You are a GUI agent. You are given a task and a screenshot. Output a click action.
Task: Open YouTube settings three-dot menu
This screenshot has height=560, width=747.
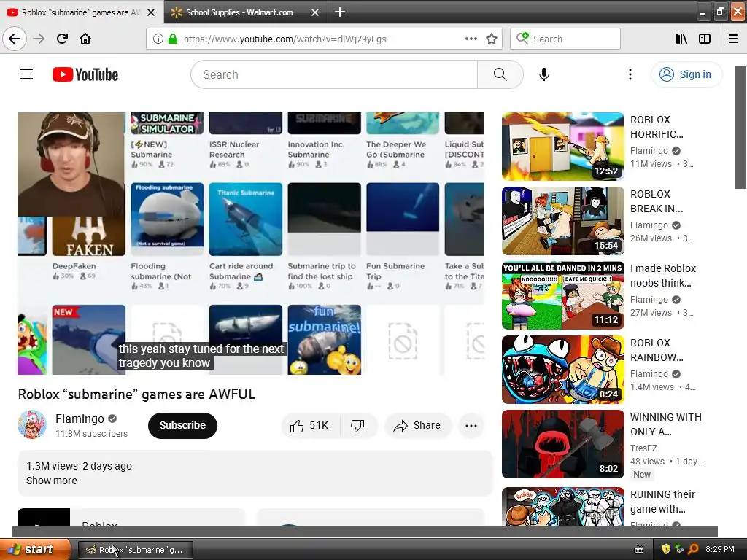pyautogui.click(x=630, y=74)
